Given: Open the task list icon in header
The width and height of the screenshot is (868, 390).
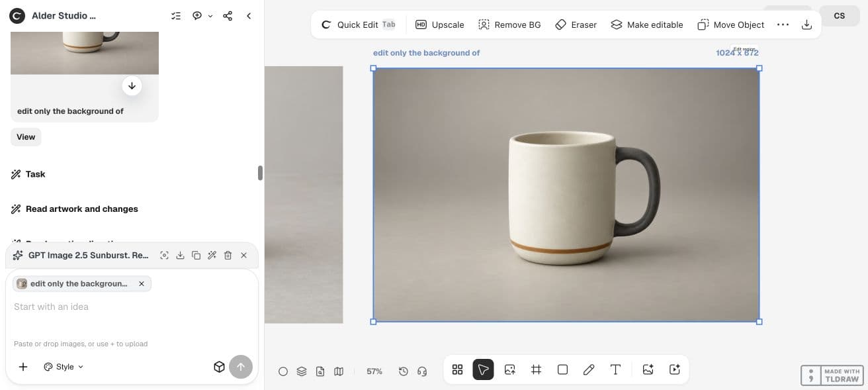Looking at the screenshot, I should click(176, 16).
